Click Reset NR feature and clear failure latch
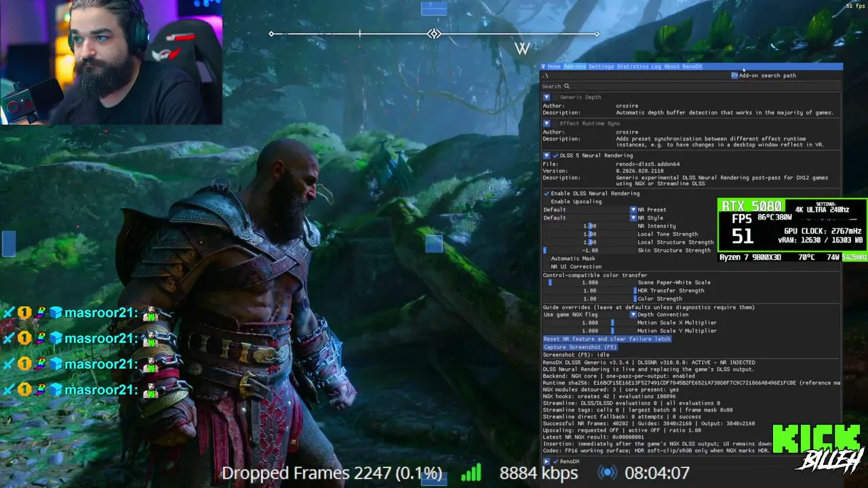868x488 pixels. 606,339
